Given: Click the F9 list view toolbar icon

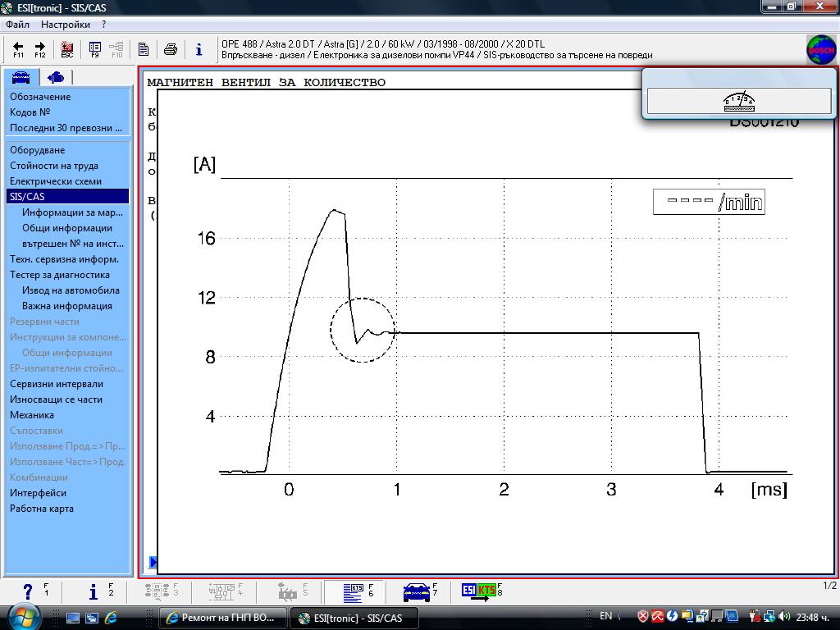Looking at the screenshot, I should coord(95,49).
